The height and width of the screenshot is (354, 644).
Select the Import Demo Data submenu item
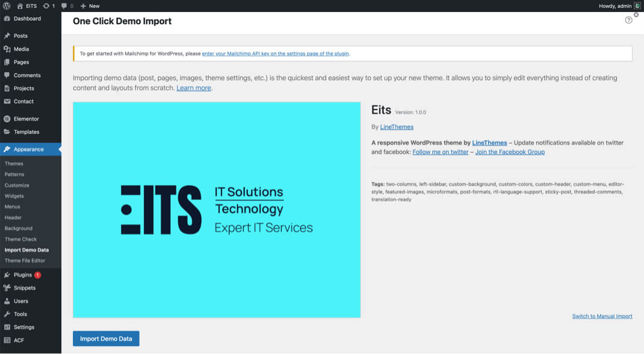click(x=26, y=250)
